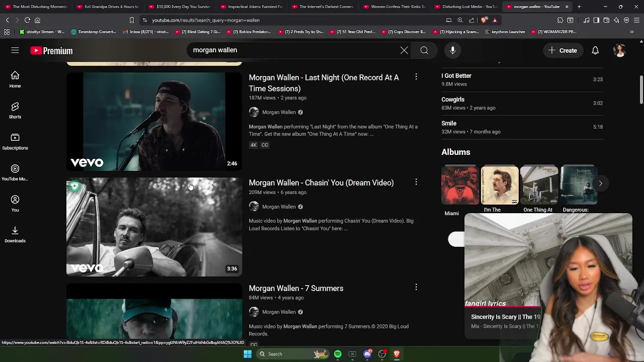Screen dimensions: 644x362
Task: Open a new browser tab with plus
Action: 579,7
